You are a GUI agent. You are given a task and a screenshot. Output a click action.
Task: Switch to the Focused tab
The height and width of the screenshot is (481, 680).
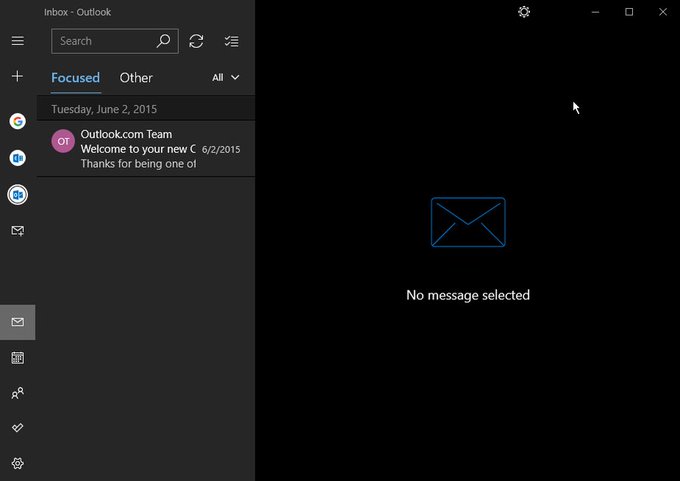coord(75,78)
